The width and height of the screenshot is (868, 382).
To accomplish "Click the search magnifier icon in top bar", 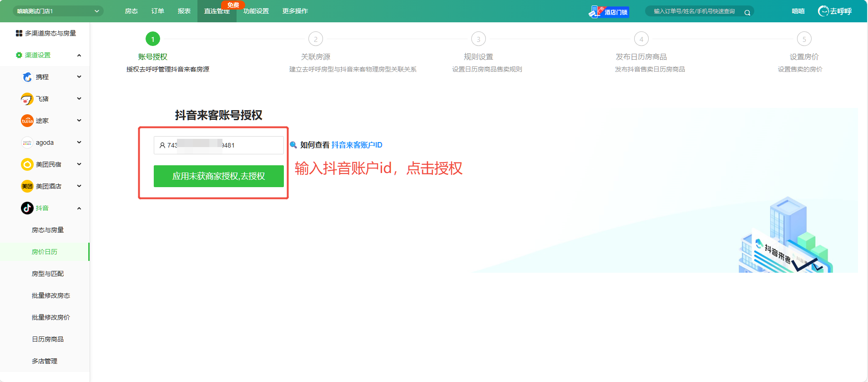I will pos(747,12).
